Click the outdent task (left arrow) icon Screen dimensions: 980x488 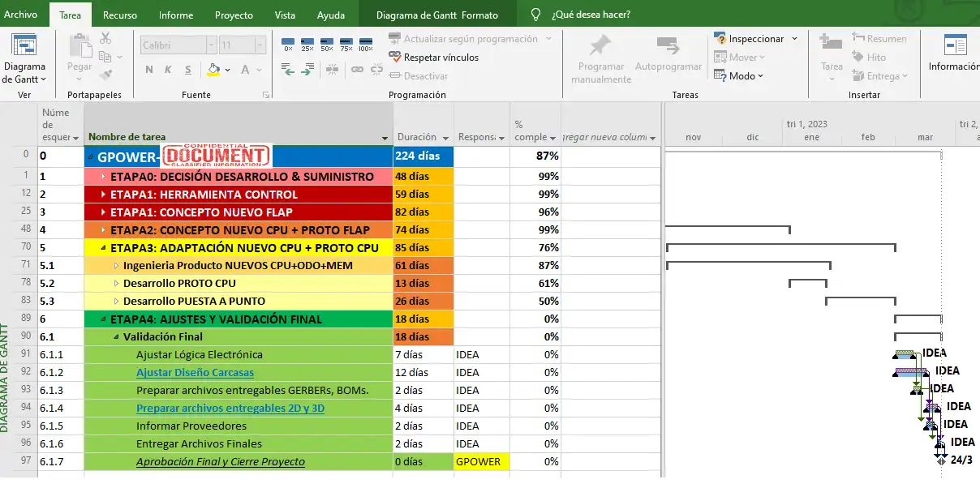point(287,70)
